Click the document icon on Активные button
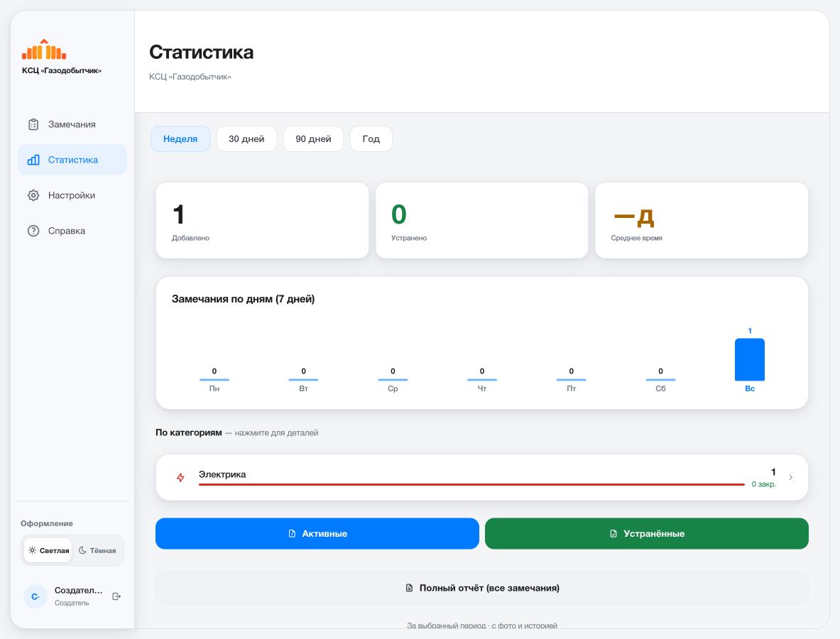 coord(292,533)
